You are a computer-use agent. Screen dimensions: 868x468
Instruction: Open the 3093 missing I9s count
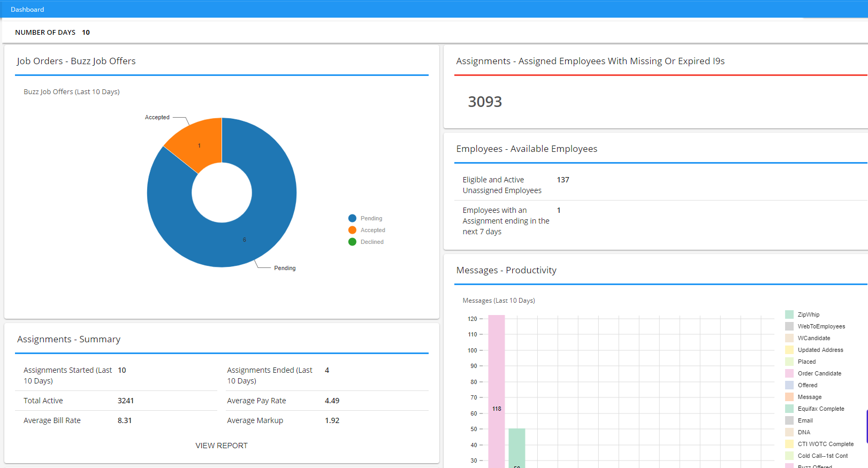[x=485, y=102]
